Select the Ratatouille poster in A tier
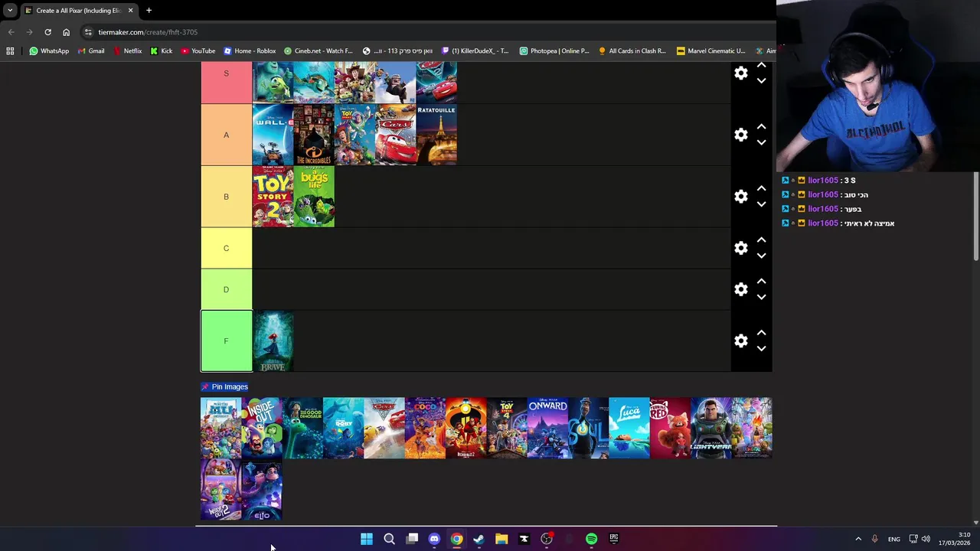The height and width of the screenshot is (551, 980). 436,135
